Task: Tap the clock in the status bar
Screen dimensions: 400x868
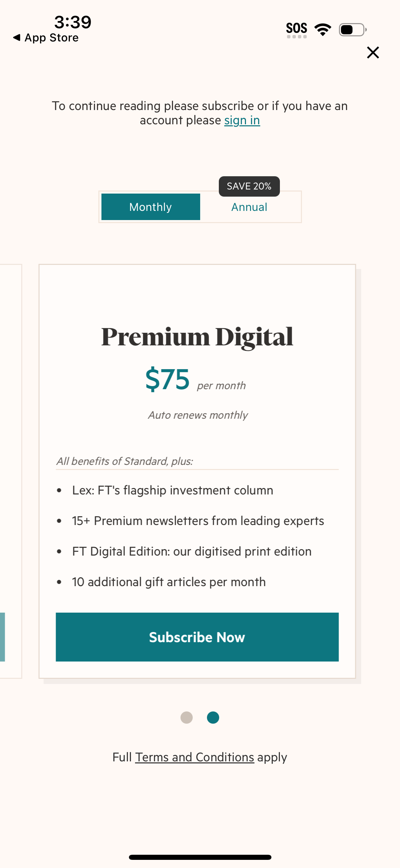Action: pyautogui.click(x=72, y=22)
